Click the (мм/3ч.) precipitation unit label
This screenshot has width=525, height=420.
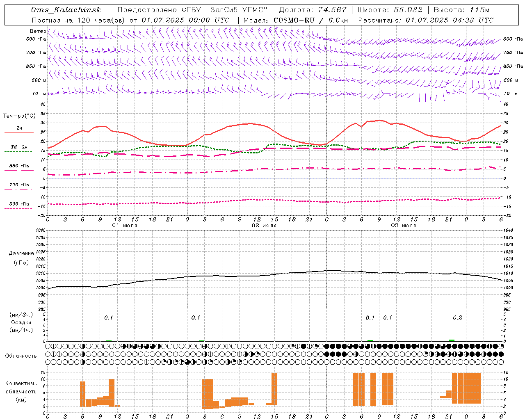tap(21, 315)
